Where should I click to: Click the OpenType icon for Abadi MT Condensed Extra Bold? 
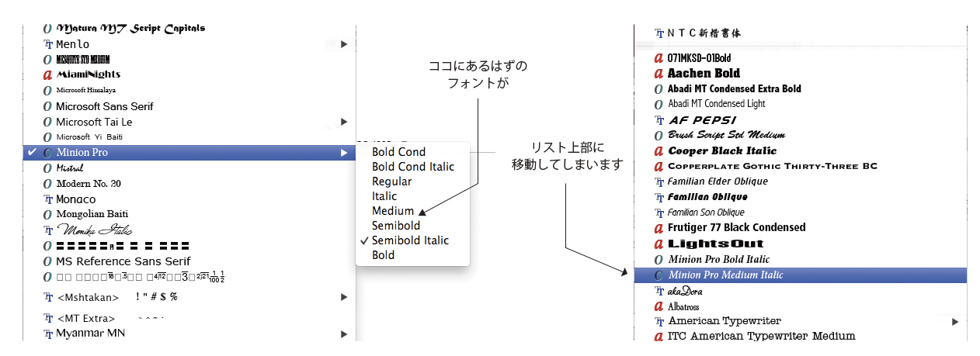click(x=659, y=89)
